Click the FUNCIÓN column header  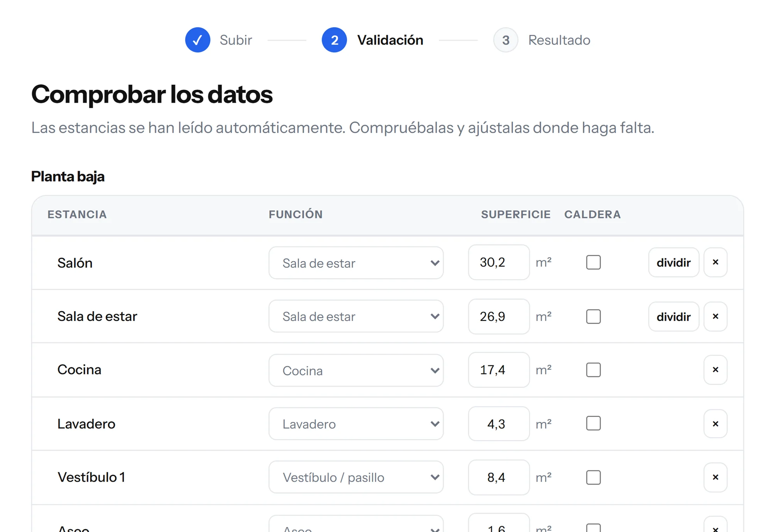(x=296, y=214)
